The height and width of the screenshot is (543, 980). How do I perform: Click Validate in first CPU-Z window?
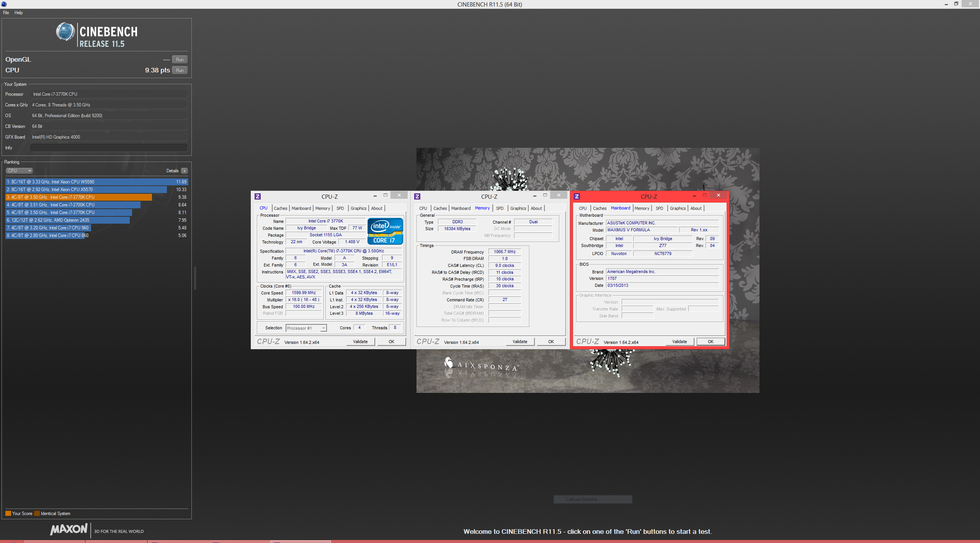click(x=361, y=342)
